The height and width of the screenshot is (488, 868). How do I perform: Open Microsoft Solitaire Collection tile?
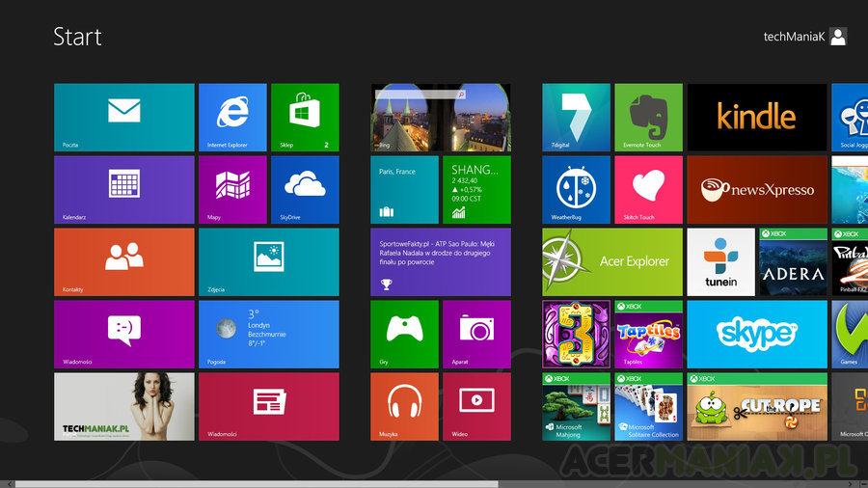point(648,407)
